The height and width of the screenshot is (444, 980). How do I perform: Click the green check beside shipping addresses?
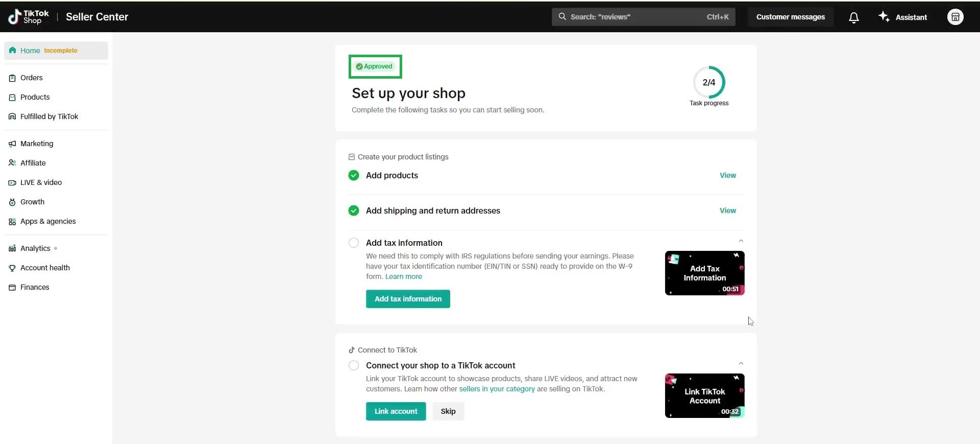pyautogui.click(x=354, y=211)
